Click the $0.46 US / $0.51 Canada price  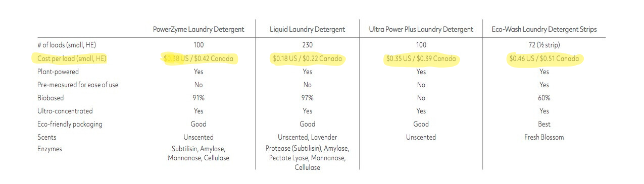tap(544, 59)
